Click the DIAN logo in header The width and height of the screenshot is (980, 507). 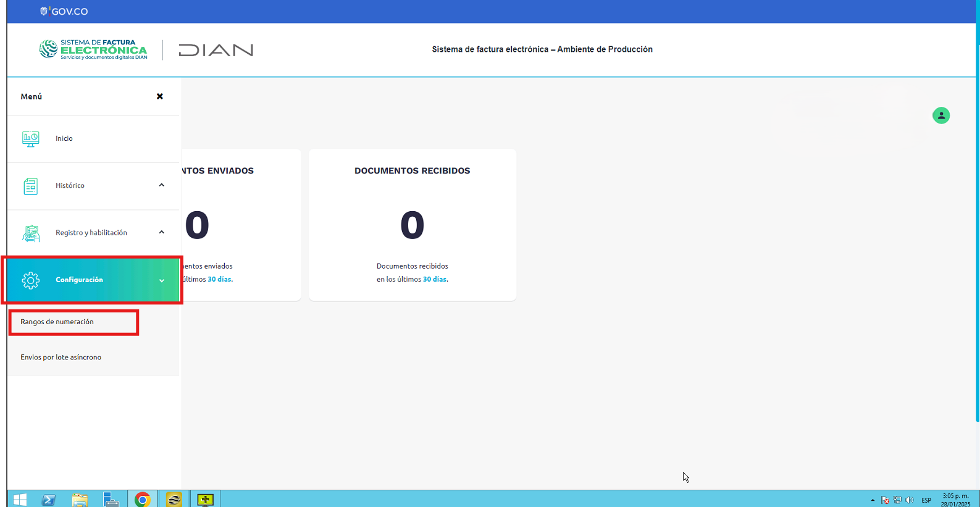click(x=216, y=50)
